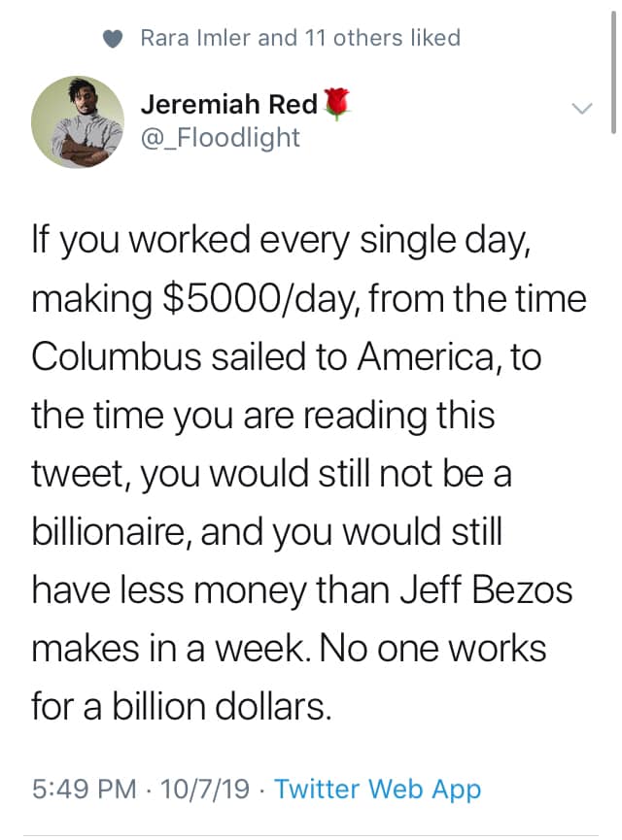Click the word 'tweet,' in tweet body
Viewport: 622px width, 840px height.
pos(82,475)
